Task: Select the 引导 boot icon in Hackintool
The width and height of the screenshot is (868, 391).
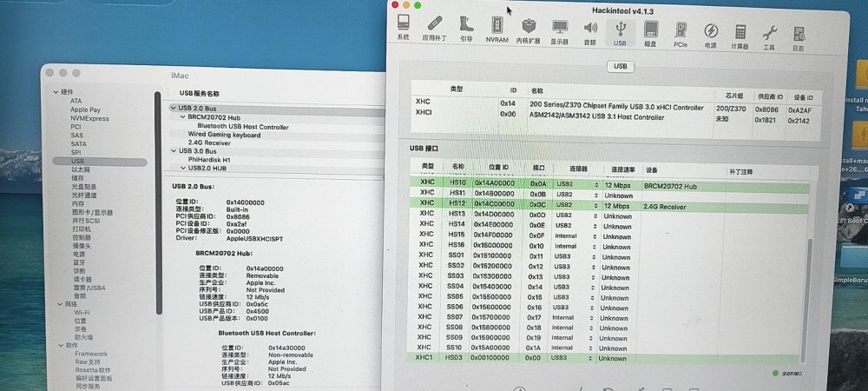Action: tap(466, 29)
